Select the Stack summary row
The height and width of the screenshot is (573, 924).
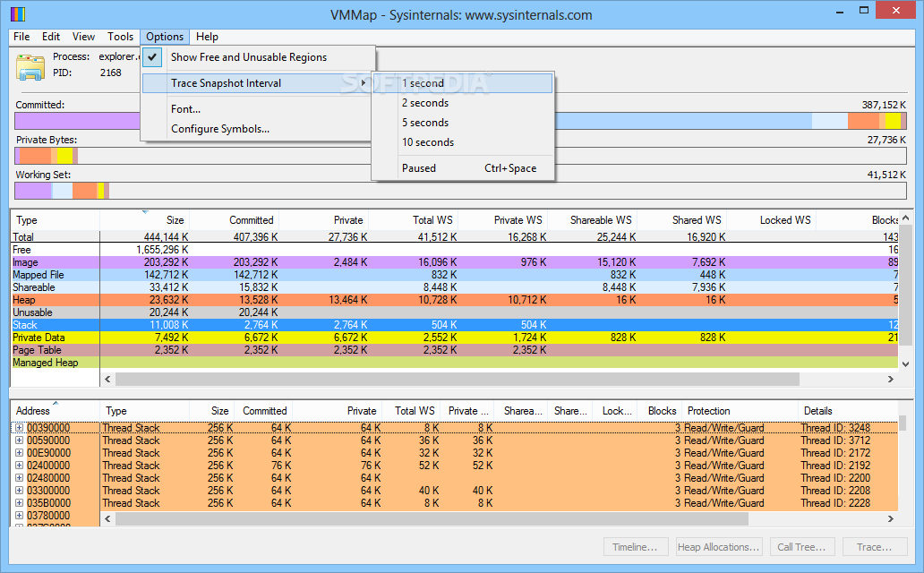454,325
